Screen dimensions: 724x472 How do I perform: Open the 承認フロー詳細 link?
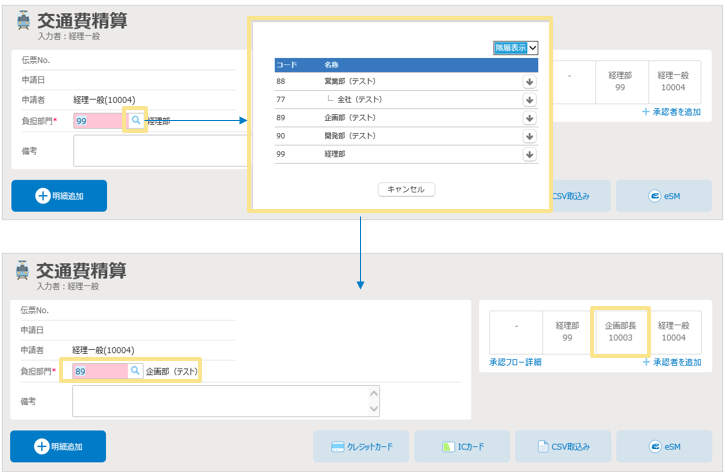pos(515,362)
